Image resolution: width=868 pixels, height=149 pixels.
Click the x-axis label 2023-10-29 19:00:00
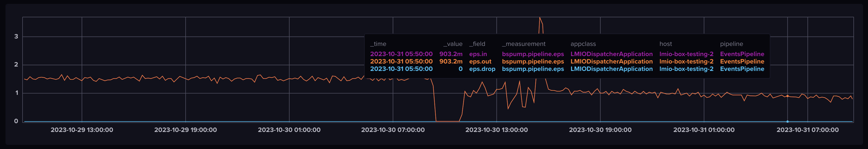click(185, 130)
